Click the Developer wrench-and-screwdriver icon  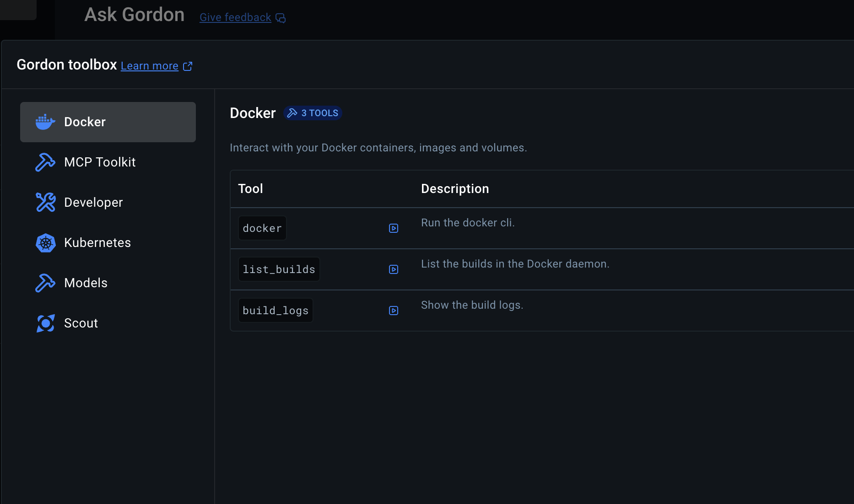[45, 202]
